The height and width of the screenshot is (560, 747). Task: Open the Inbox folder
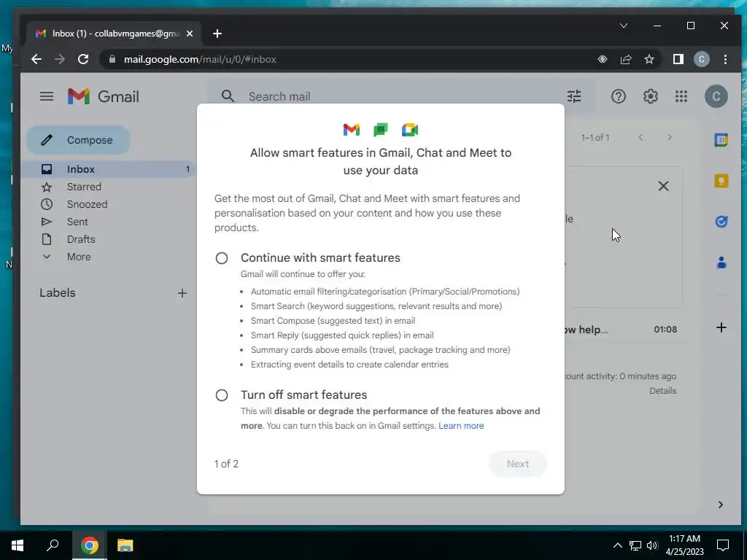pyautogui.click(x=108, y=169)
